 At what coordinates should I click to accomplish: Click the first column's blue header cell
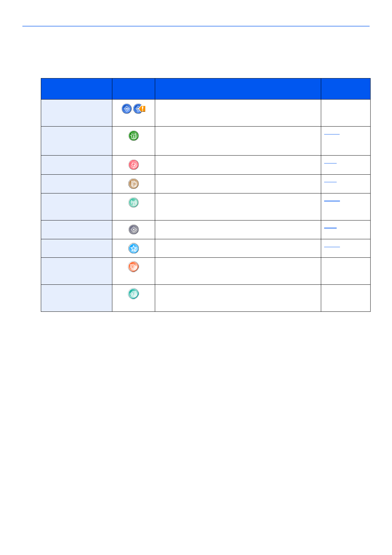(x=76, y=89)
